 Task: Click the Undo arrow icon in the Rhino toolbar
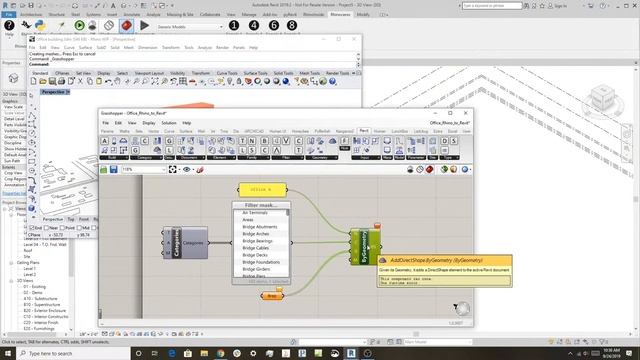point(108,81)
